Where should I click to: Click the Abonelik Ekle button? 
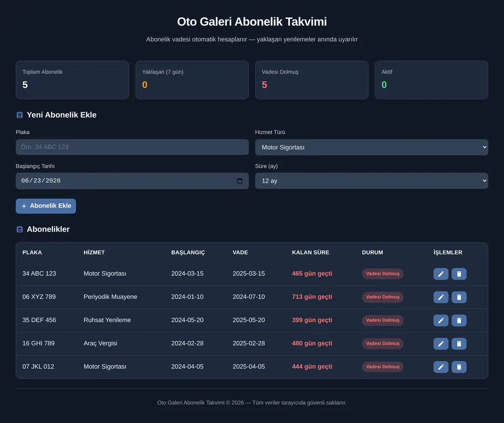[46, 206]
